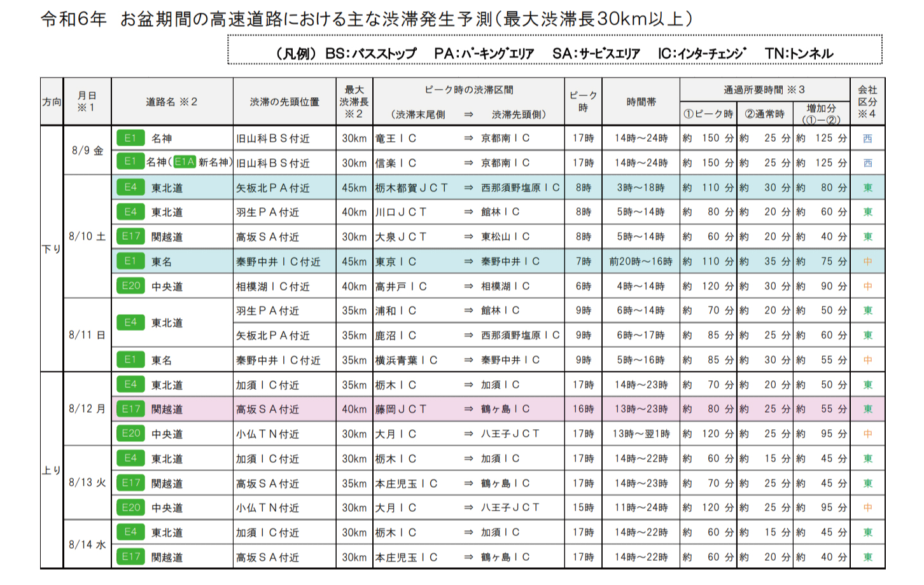This screenshot has height=585, width=924.
Task: Click the E4 badge in the 川口JCT row
Action: [130, 212]
